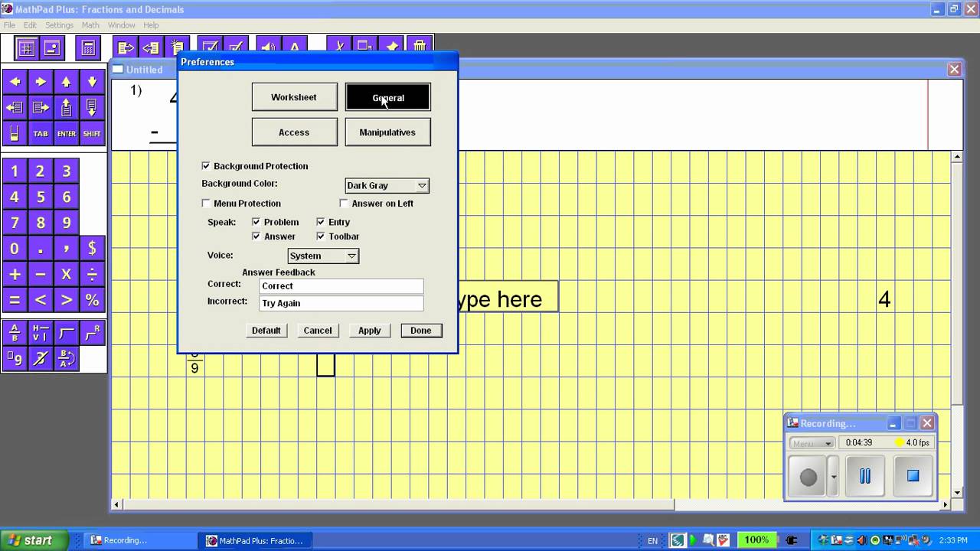Enable Answer on Left checkbox
This screenshot has width=980, height=551.
(x=344, y=204)
